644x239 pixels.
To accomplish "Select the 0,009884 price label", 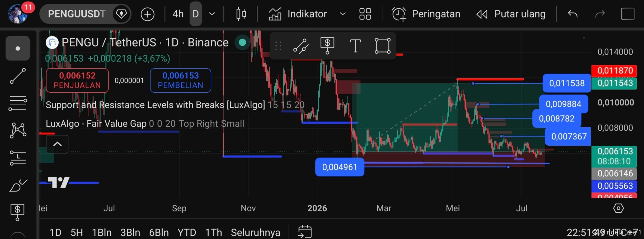I will click(563, 104).
